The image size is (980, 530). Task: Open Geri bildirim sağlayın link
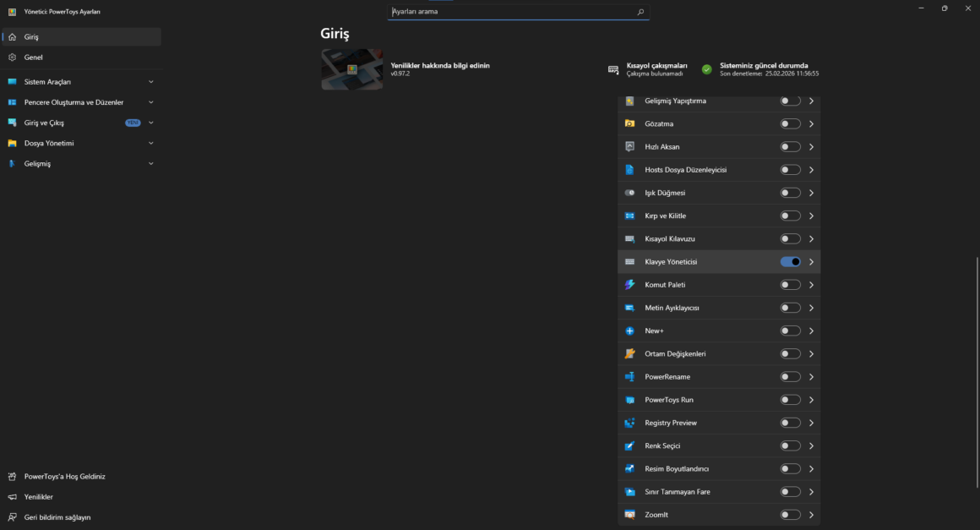point(57,517)
